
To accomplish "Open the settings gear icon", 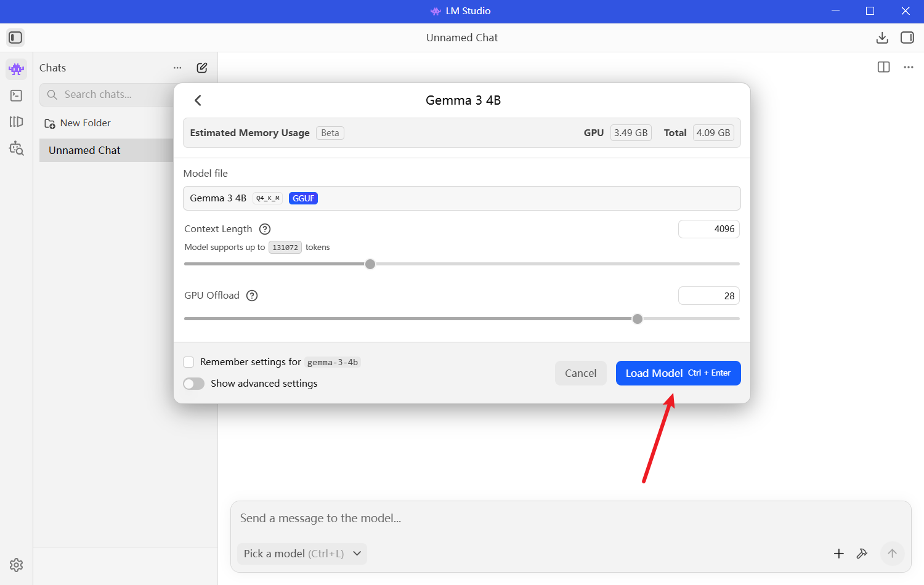I will pos(17,565).
